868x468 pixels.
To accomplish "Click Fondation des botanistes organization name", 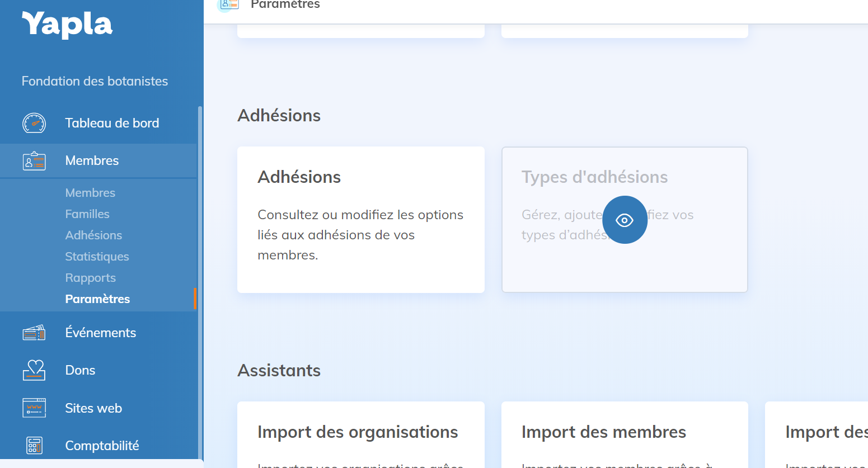I will pyautogui.click(x=95, y=81).
